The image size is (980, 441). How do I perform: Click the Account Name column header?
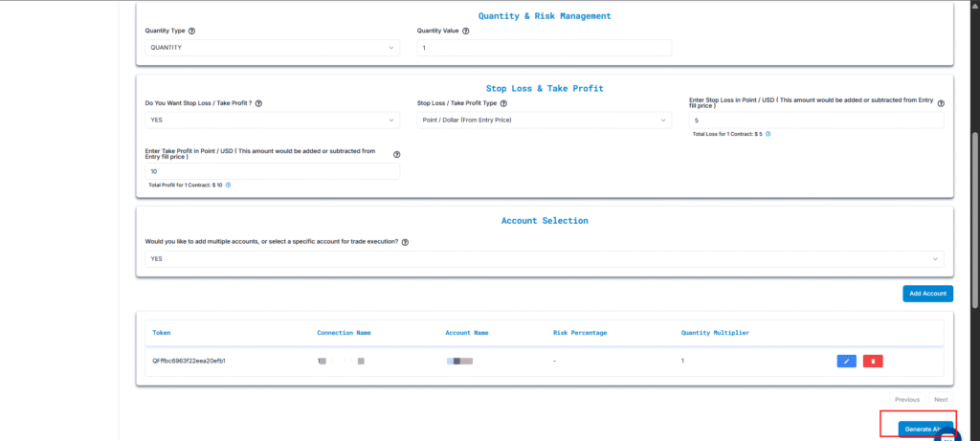pos(467,333)
